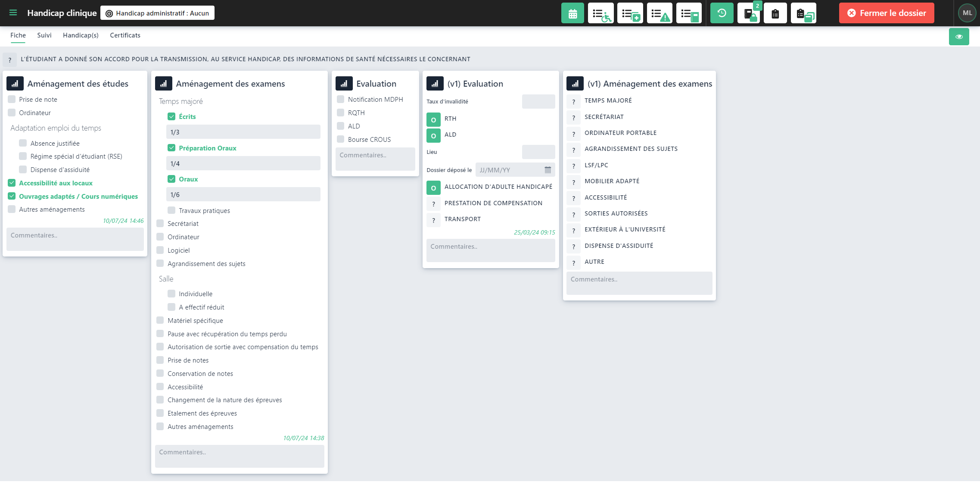Viewport: 980px width, 488px height.
Task: Click the green history clock icon
Action: (x=722, y=13)
